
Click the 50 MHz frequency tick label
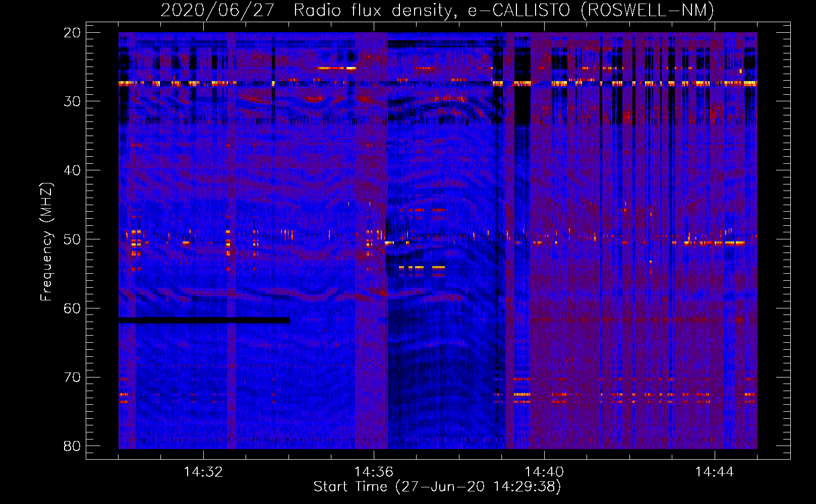point(72,239)
